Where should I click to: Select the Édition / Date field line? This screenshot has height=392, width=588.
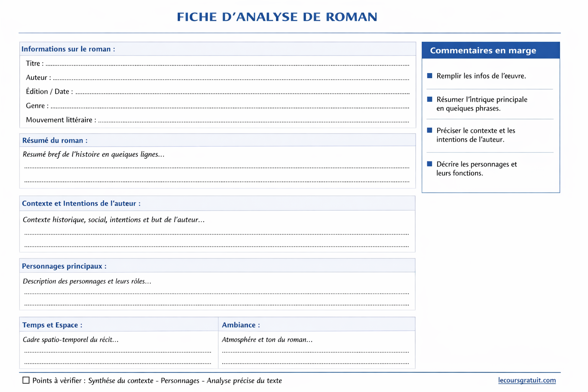pos(242,92)
